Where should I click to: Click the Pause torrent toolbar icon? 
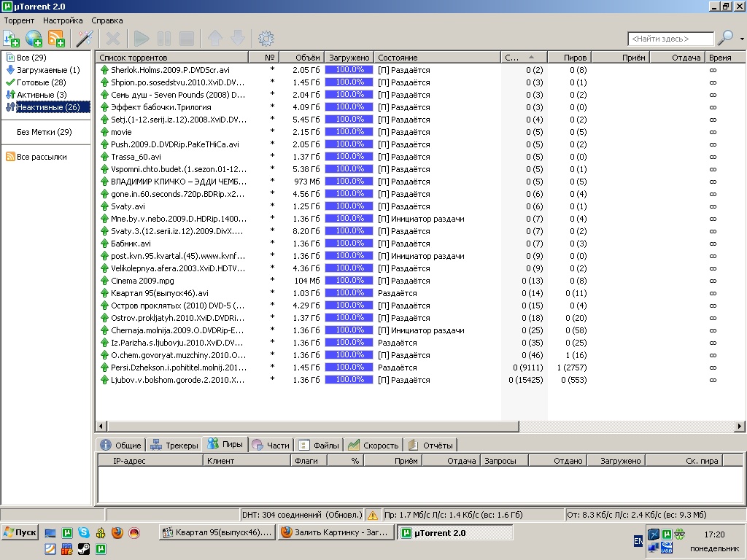(164, 39)
